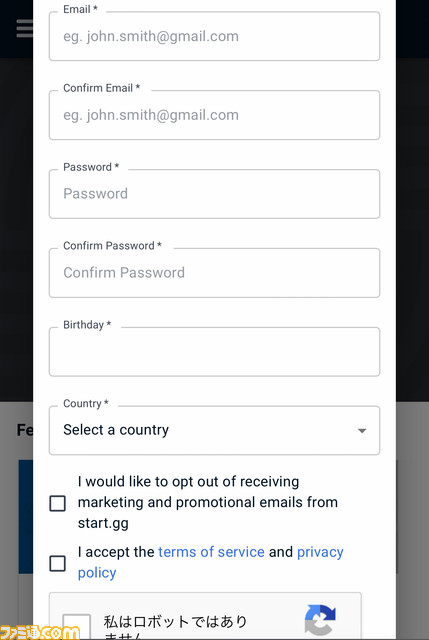429x640 pixels.
Task: Expand the Country dropdown arrow
Action: tap(362, 431)
